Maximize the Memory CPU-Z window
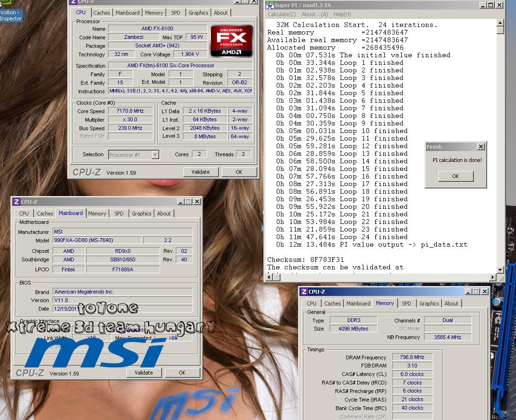Screen dimensions: 516x420 point(476,292)
